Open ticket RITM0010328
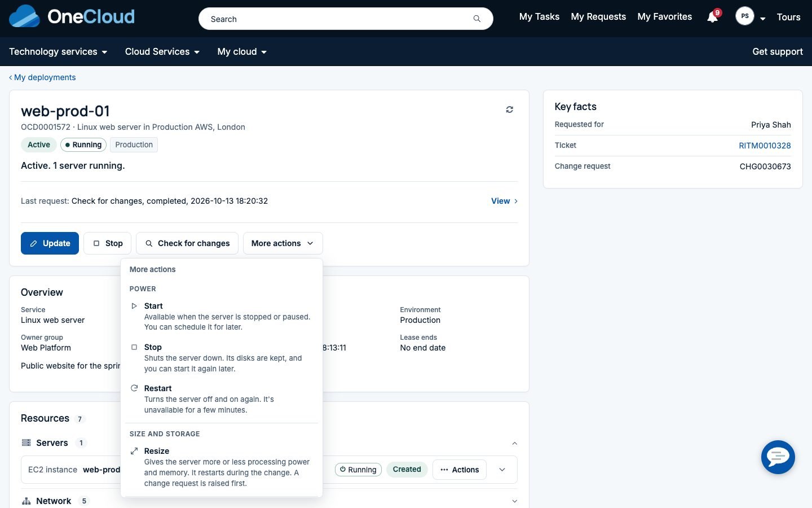This screenshot has width=812, height=508. coord(765,146)
